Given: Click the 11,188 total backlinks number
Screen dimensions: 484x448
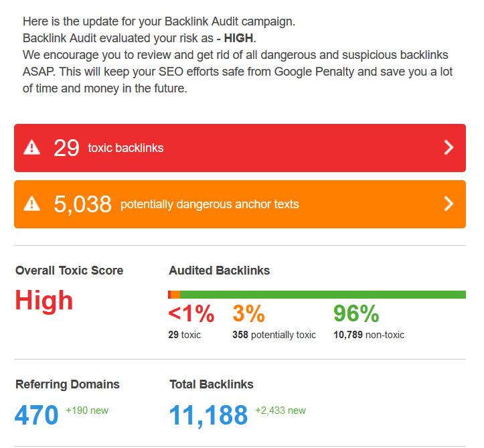Looking at the screenshot, I should pyautogui.click(x=208, y=415).
